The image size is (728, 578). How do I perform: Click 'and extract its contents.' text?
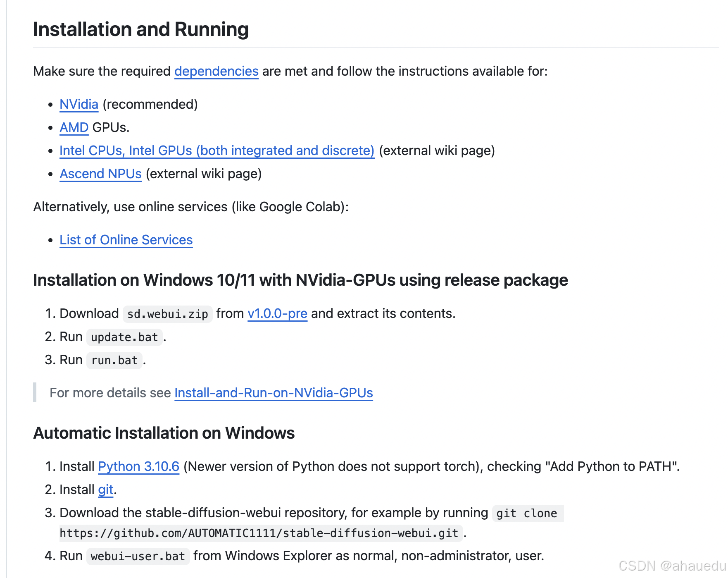(x=383, y=313)
